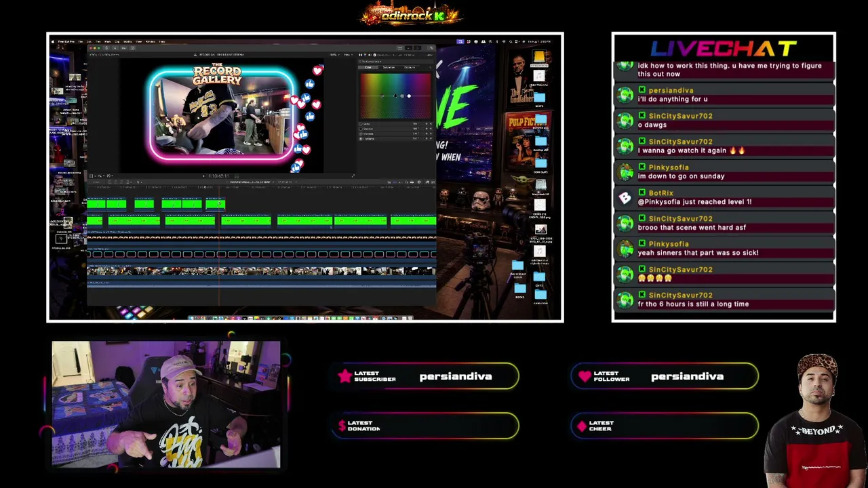The height and width of the screenshot is (488, 868).
Task: Click the Record Gallery title graphic in the viewer
Action: (x=217, y=75)
